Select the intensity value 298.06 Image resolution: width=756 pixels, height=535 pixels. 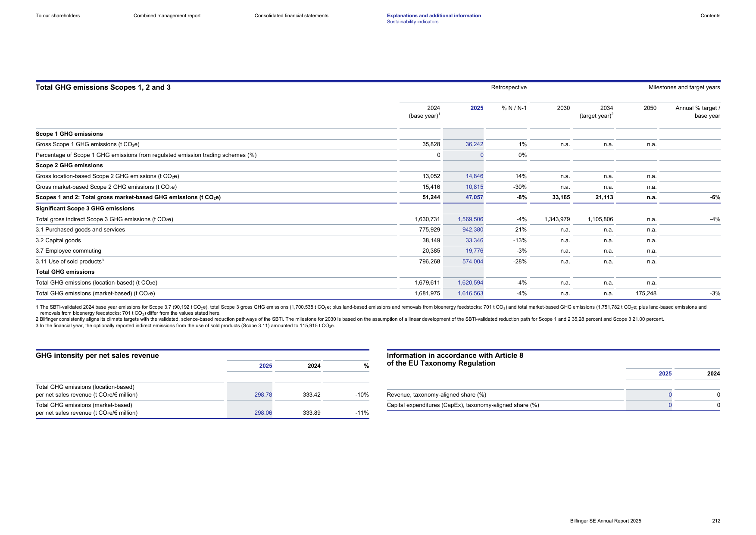[x=263, y=413]
